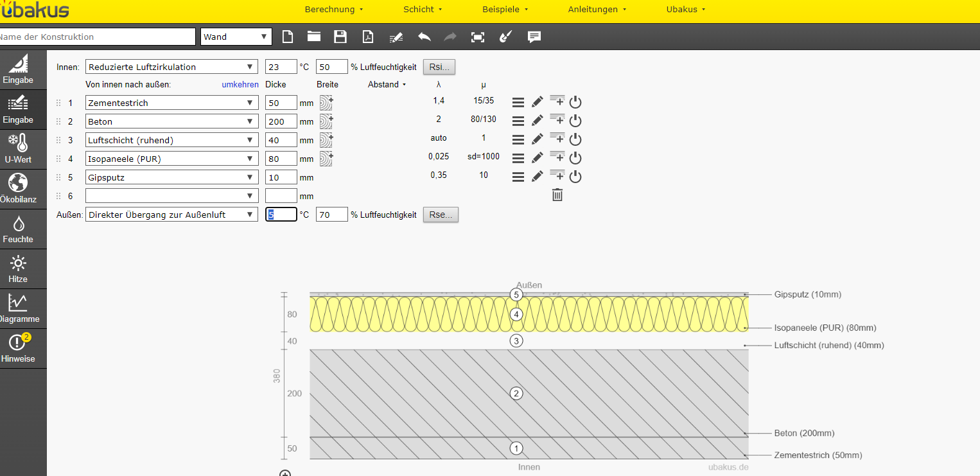Click the pencil icon for the Beton layer
This screenshot has height=476, width=980.
tap(538, 120)
